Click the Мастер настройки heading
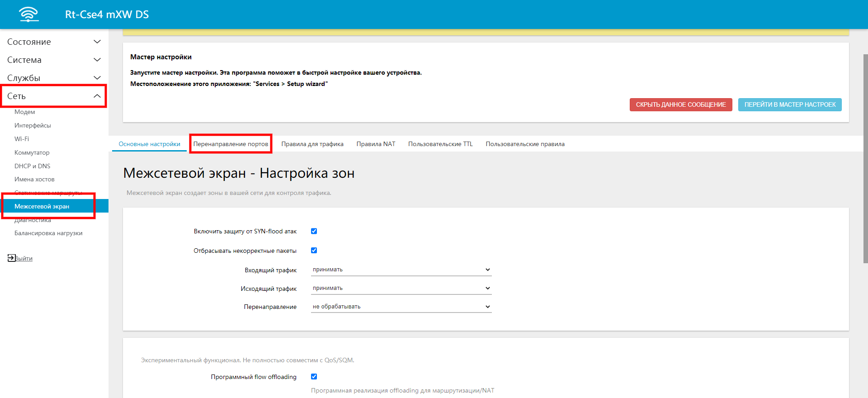The image size is (868, 398). (x=161, y=57)
